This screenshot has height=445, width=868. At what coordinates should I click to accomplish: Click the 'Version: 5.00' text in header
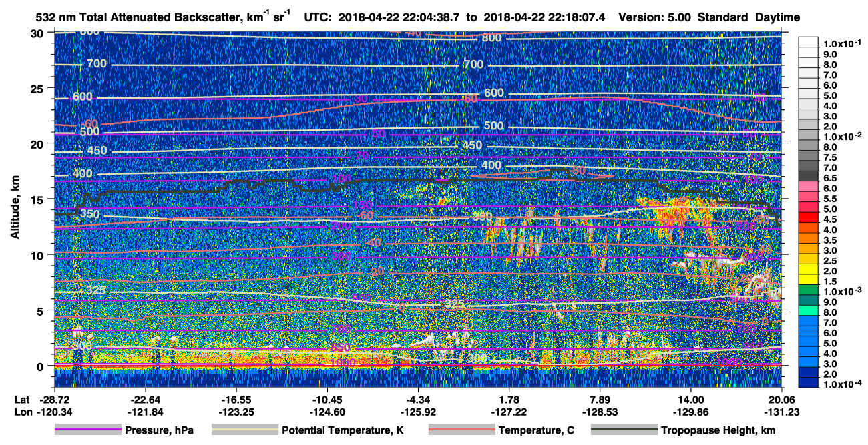coord(655,17)
